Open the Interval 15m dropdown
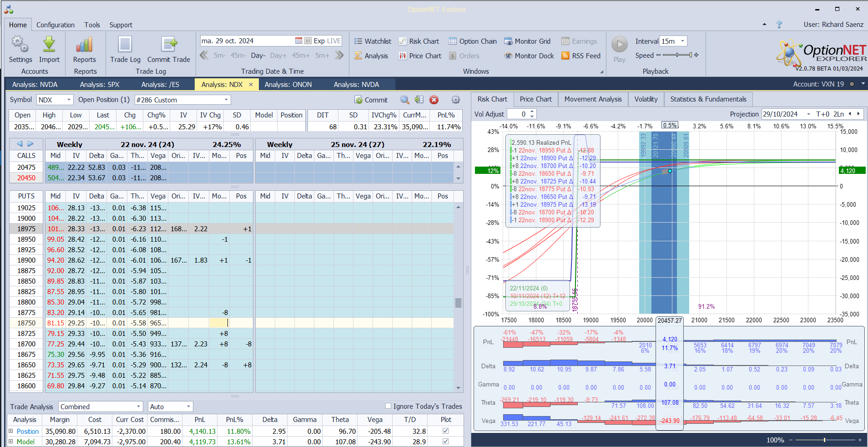The height and width of the screenshot is (447, 868). [x=682, y=41]
